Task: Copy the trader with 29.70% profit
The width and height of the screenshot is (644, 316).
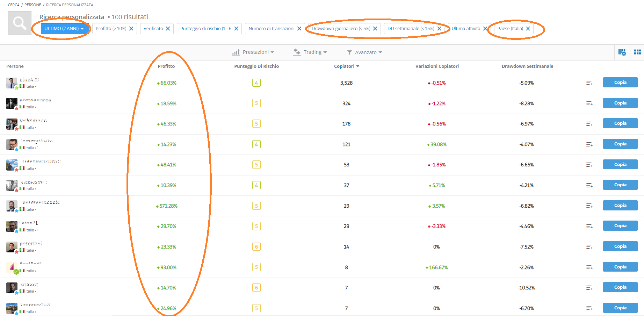Action: pos(620,226)
